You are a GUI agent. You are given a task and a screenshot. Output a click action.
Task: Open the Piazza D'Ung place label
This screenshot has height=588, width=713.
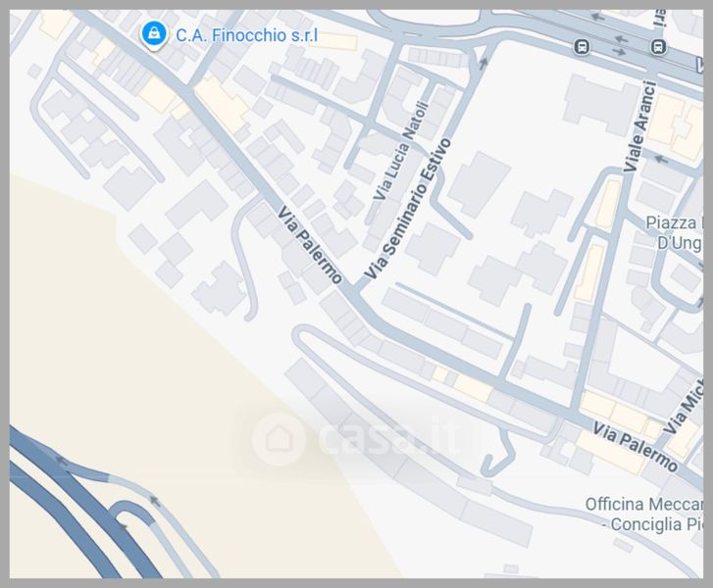click(x=674, y=233)
